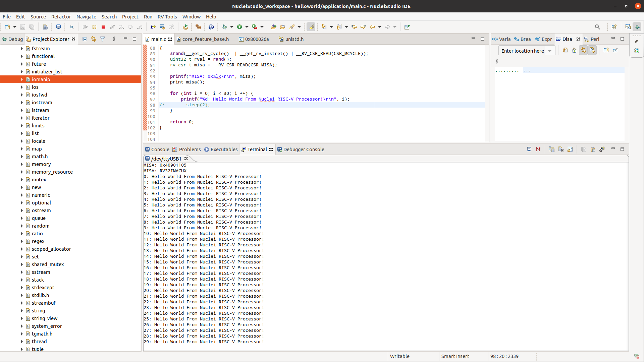Click the Writable status bar field

click(x=399, y=356)
